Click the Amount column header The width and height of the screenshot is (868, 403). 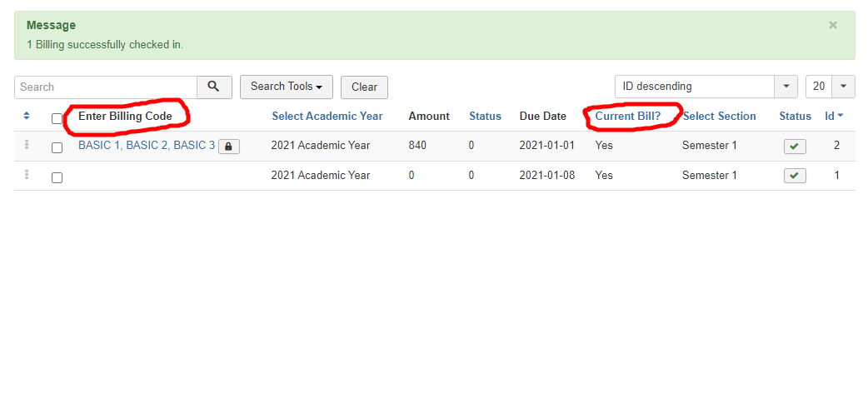tap(429, 117)
